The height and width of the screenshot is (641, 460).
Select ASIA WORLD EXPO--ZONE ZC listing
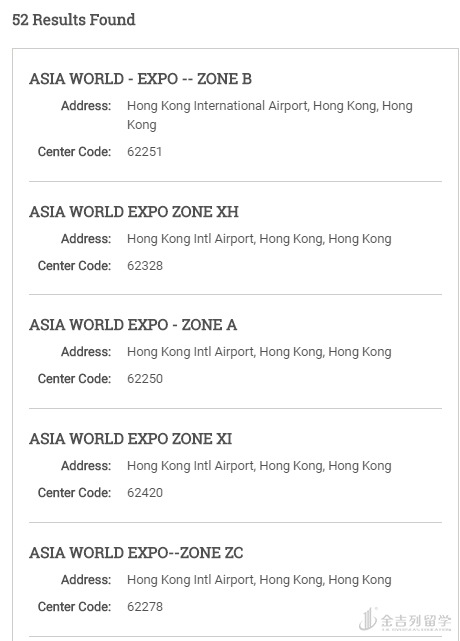coord(136,553)
